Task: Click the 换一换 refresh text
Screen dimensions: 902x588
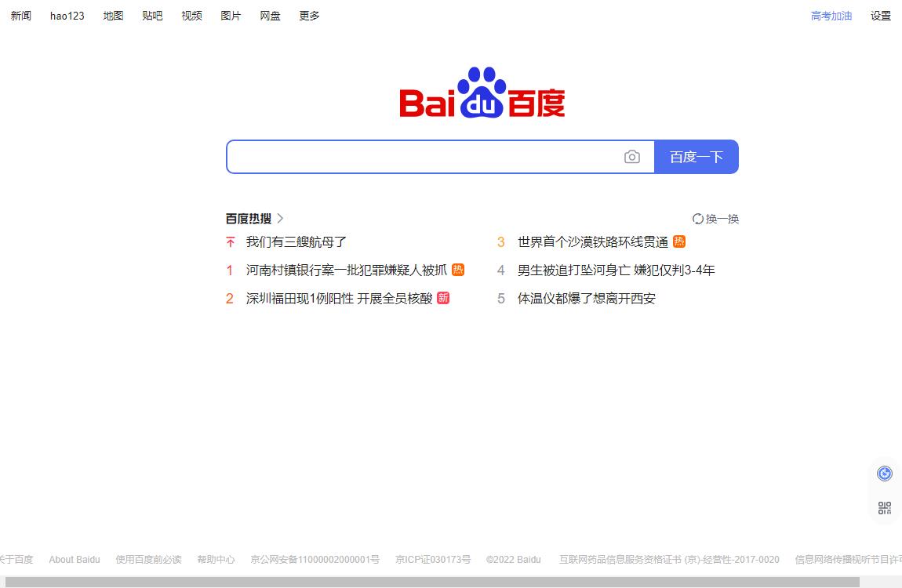Action: pos(722,219)
